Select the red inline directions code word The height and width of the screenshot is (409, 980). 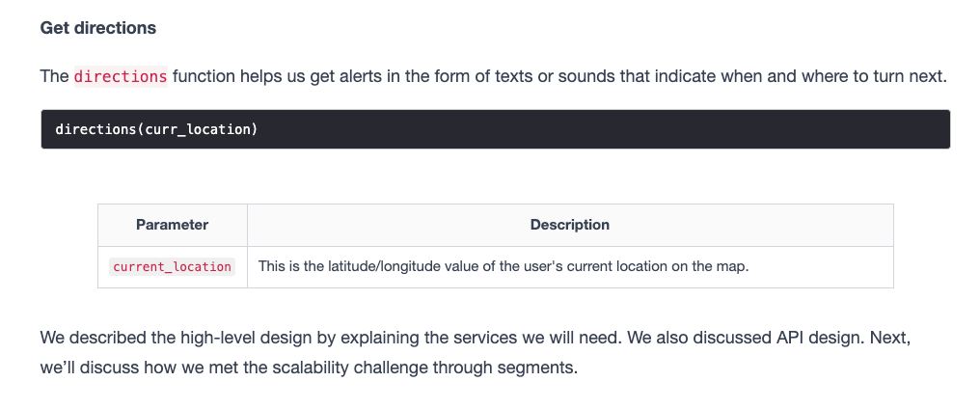[121, 76]
